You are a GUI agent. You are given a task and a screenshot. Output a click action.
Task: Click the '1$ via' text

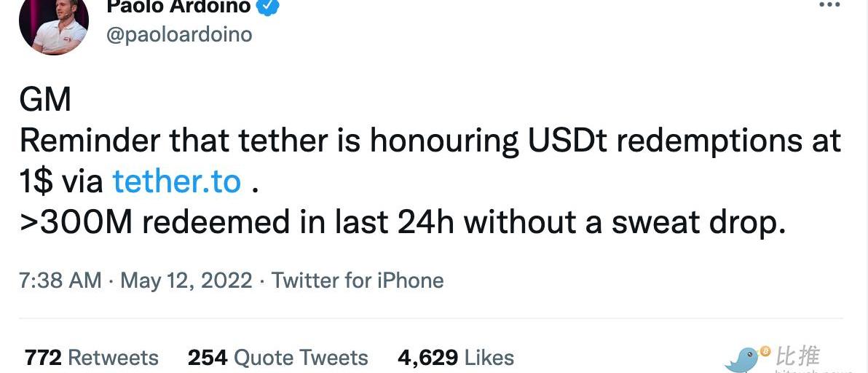[61, 182]
